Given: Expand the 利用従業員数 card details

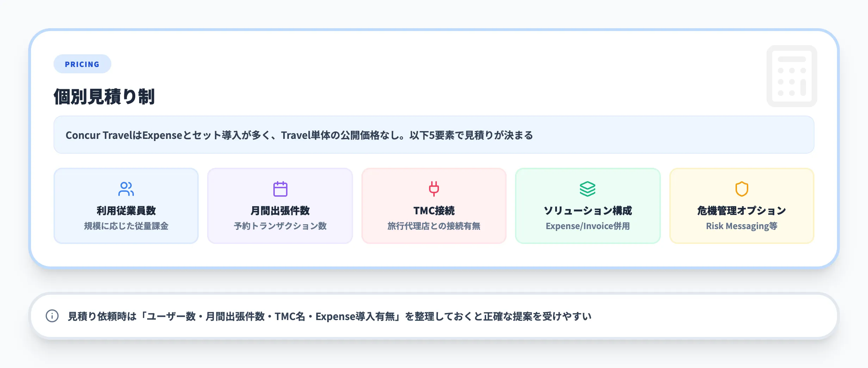Looking at the screenshot, I should pyautogui.click(x=126, y=206).
